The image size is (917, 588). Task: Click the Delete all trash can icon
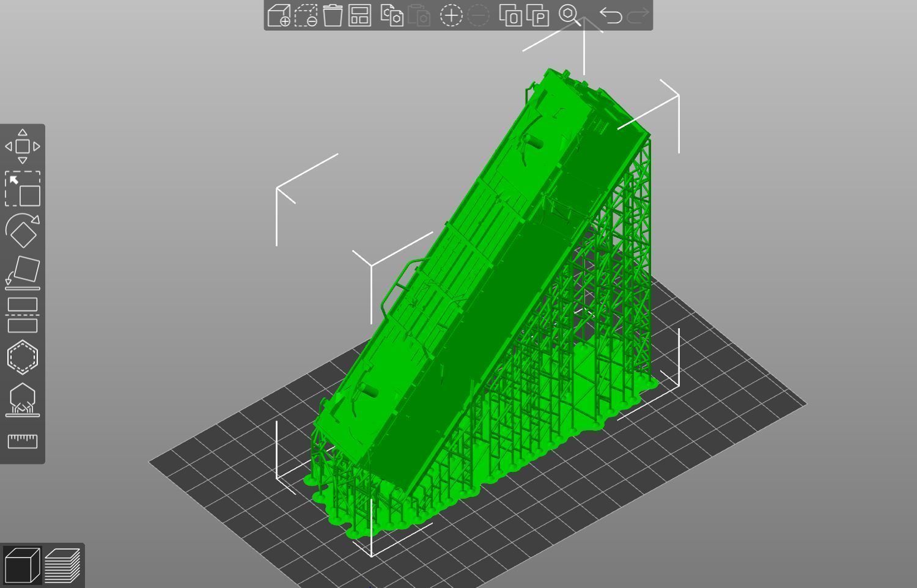click(333, 15)
